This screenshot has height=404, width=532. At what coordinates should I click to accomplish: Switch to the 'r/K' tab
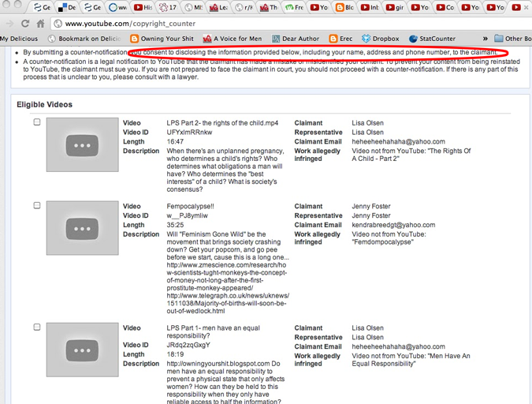pos(244,7)
